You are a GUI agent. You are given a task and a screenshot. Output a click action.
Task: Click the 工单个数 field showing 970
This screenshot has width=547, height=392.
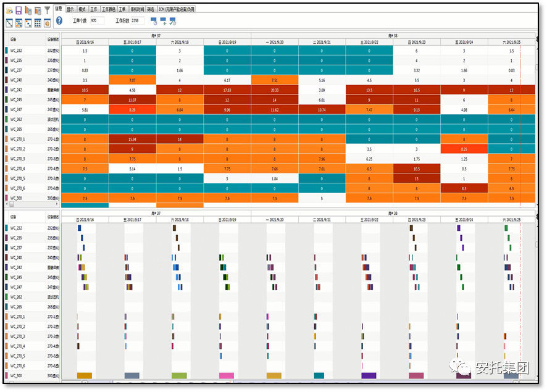pyautogui.click(x=96, y=21)
